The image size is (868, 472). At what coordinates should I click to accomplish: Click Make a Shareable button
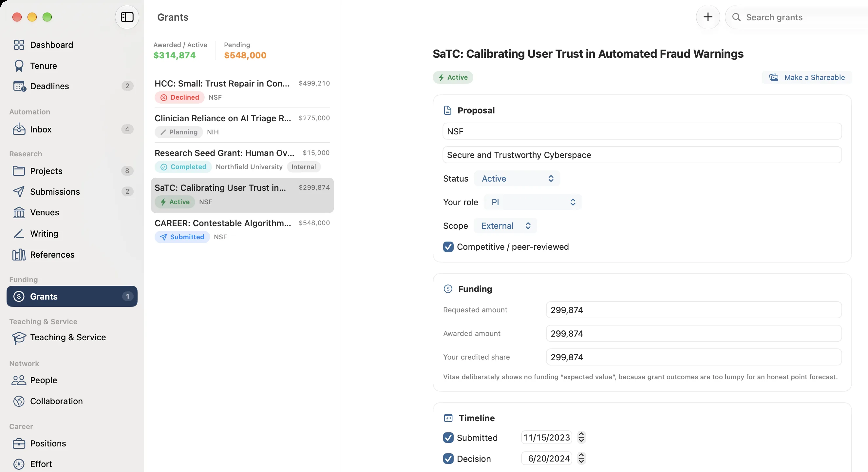[807, 77]
